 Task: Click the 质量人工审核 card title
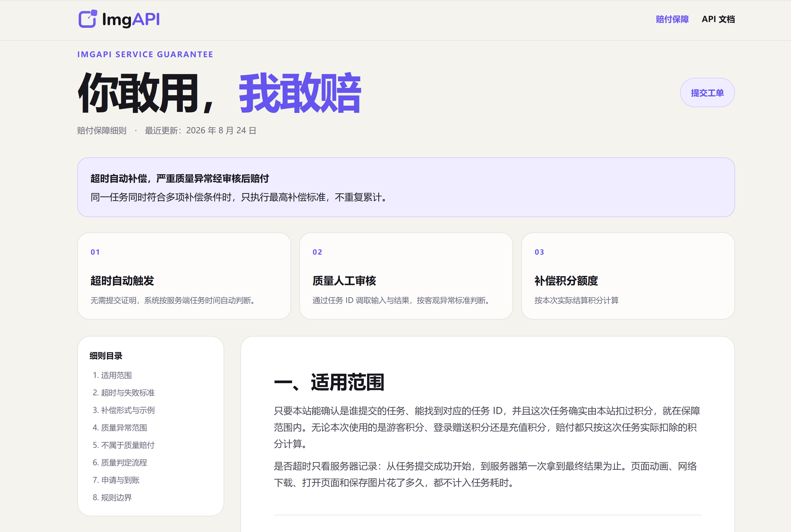point(344,281)
